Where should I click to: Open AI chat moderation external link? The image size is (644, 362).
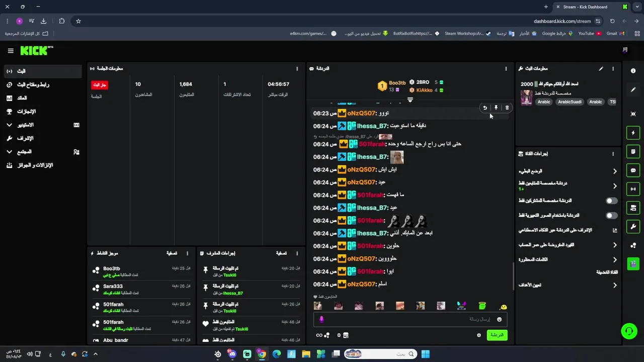615,230
